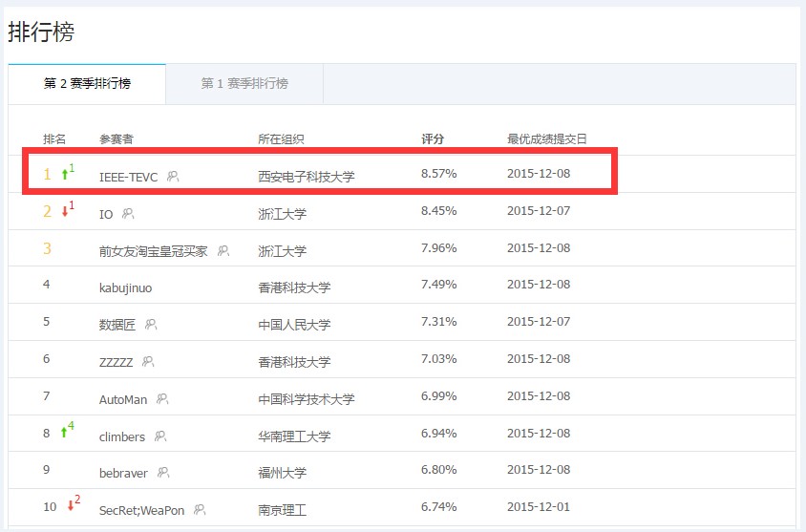Image resolution: width=806 pixels, height=532 pixels.
Task: Click team icon beside 前女友淘宝皇冠买家
Action: (223, 251)
